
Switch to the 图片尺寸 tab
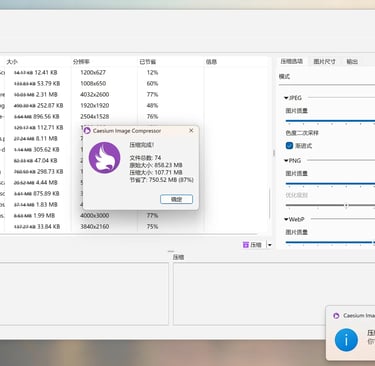pos(324,61)
